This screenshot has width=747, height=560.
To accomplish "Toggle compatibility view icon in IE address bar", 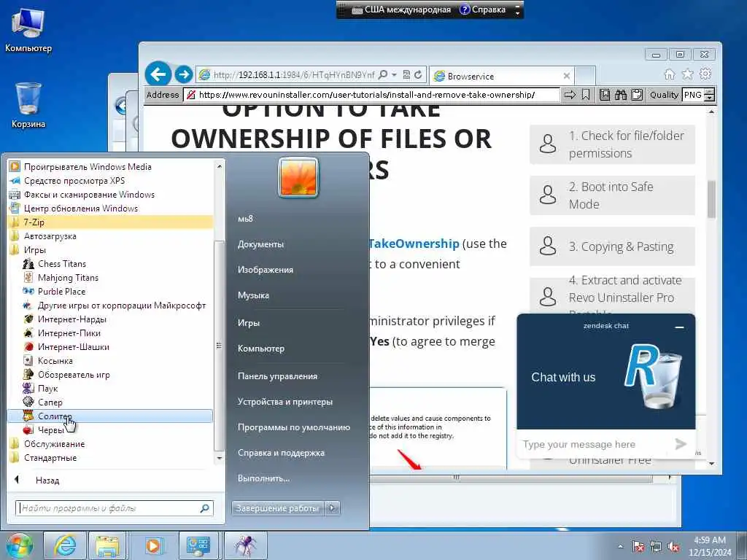I will tap(406, 75).
